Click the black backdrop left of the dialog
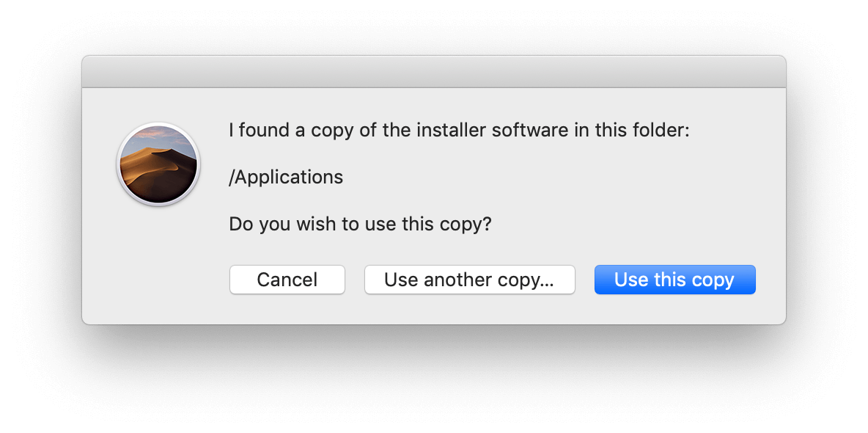 click(x=40, y=191)
